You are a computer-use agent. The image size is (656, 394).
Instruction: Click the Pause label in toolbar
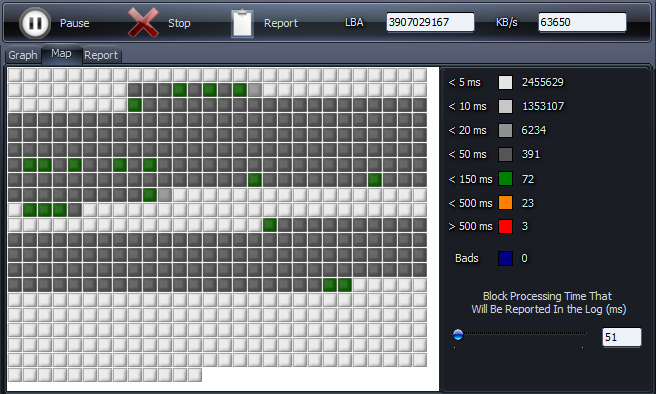74,23
